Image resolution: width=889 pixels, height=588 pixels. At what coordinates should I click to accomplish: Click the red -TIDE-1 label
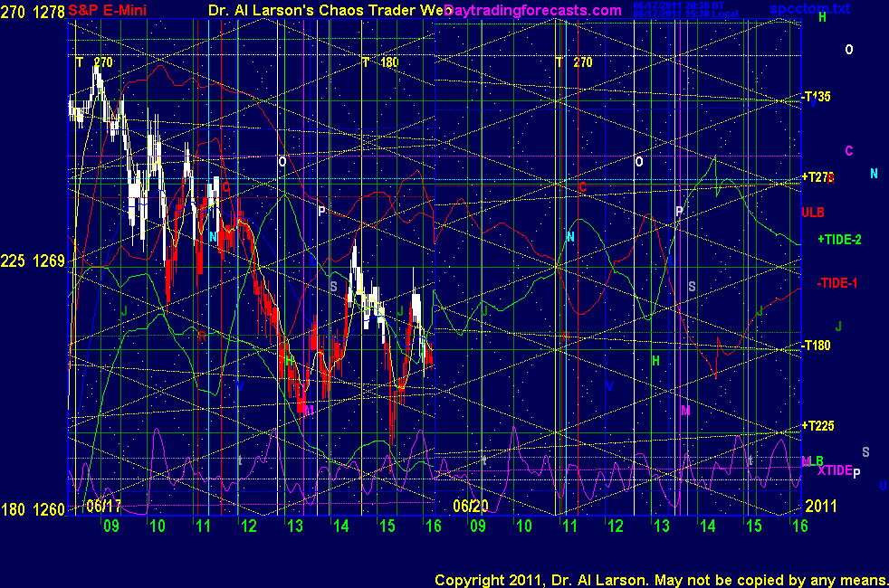click(836, 282)
